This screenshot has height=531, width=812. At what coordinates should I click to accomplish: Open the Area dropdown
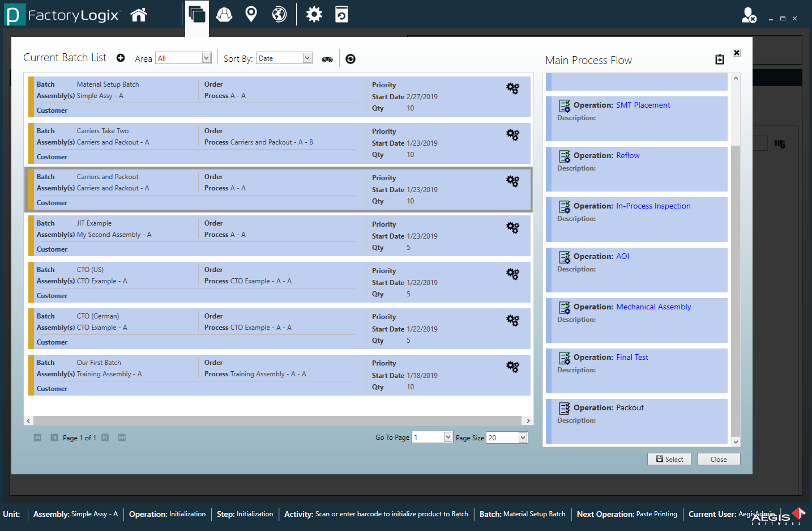pyautogui.click(x=183, y=57)
